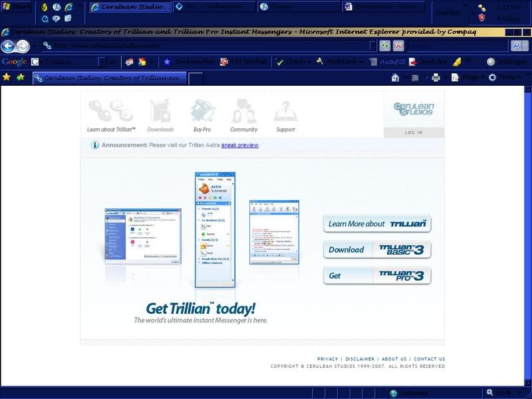Open the DISCLAIMER footer link

[360, 358]
